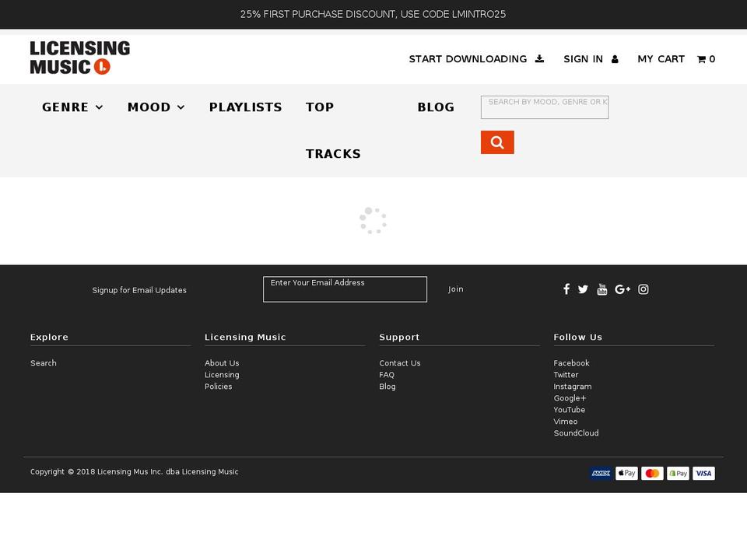The height and width of the screenshot is (560, 747).
Task: Click the Apple Pay payment icon
Action: click(626, 474)
